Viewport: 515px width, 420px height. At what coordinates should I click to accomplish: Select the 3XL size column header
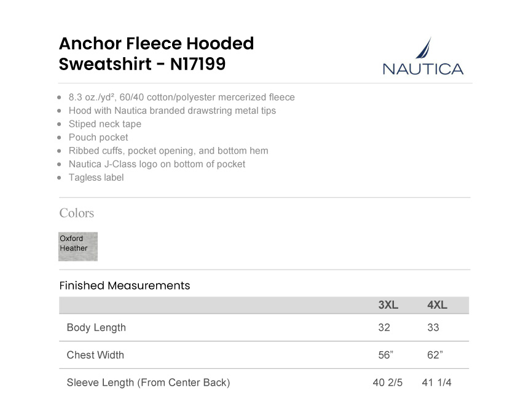pyautogui.click(x=388, y=306)
